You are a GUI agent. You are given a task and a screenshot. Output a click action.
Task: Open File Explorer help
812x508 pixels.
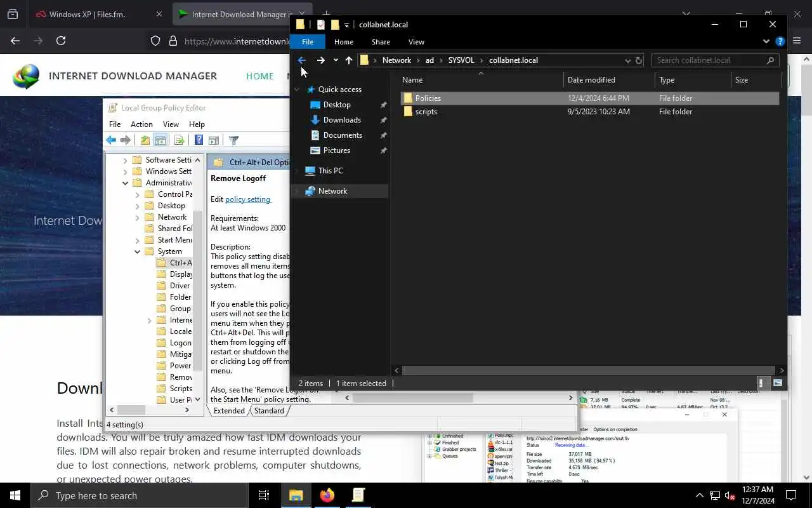pos(780,42)
